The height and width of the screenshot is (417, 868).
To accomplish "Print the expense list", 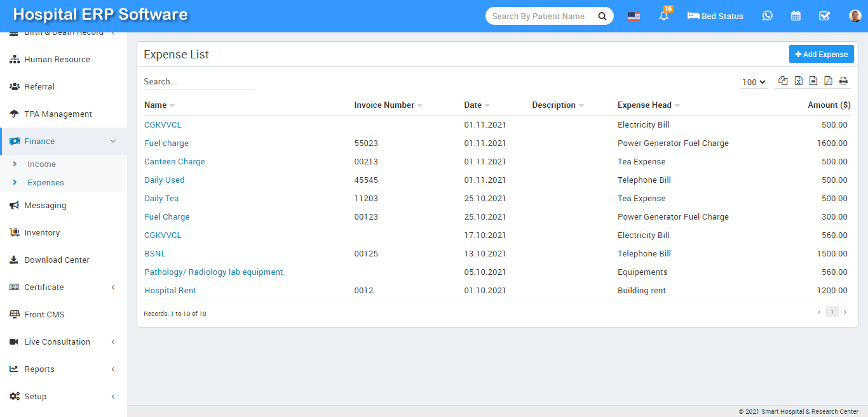I will [x=843, y=81].
